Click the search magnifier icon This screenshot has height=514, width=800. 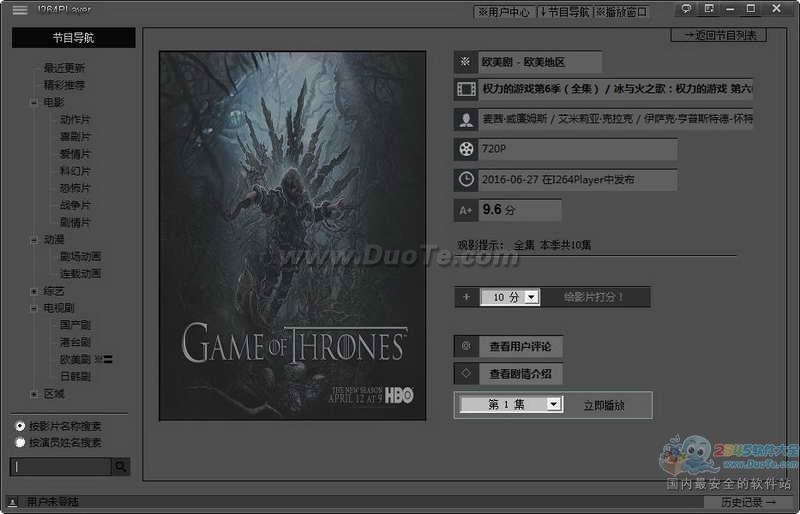(x=121, y=466)
